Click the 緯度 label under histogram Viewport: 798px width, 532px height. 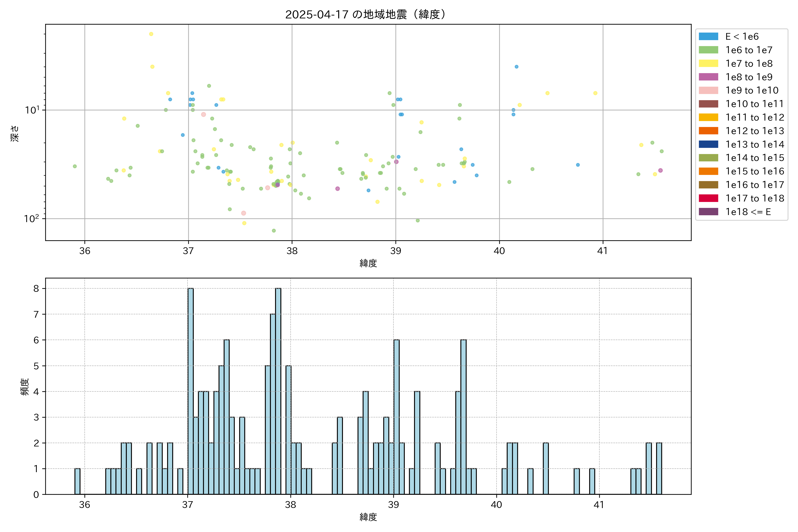click(368, 517)
